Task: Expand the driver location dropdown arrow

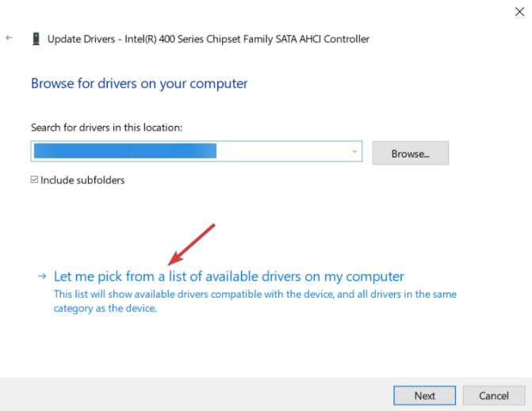Action: click(x=354, y=152)
